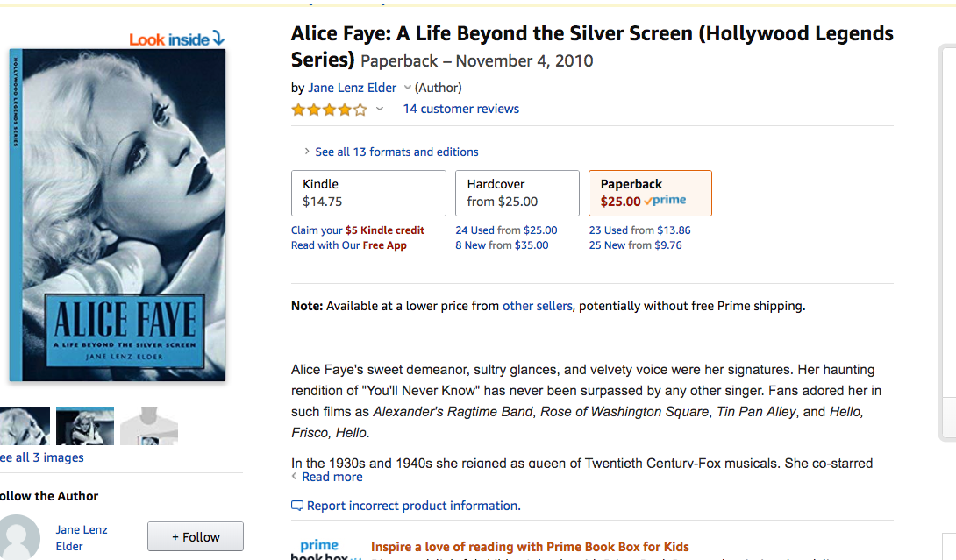The image size is (956, 560).
Task: Open the Jane Lenz Elder author dropdown
Action: coord(407,88)
